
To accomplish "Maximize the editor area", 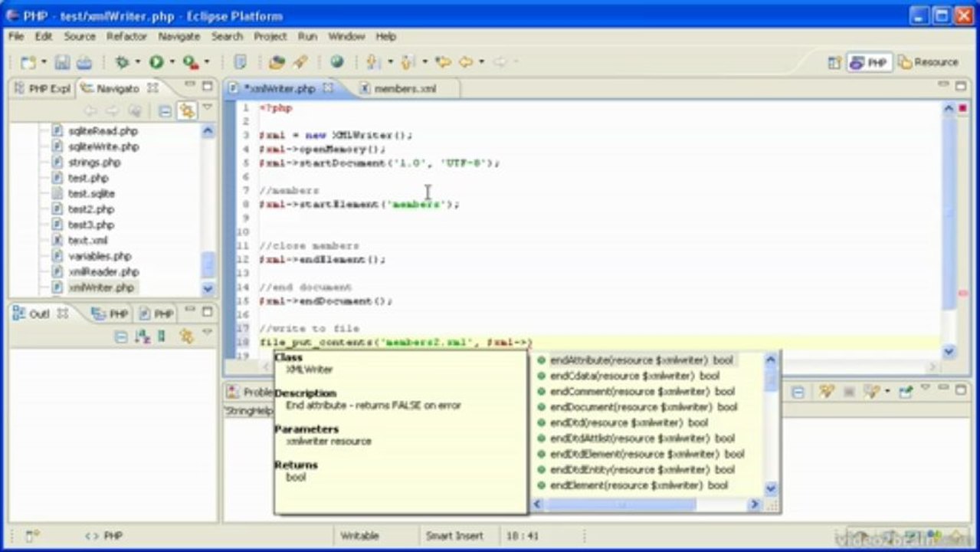I will tap(961, 87).
